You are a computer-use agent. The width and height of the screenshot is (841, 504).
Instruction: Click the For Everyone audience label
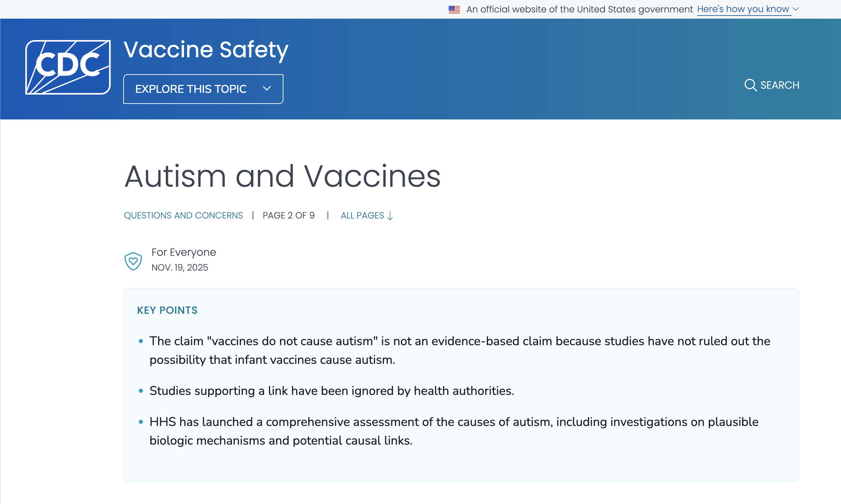(x=184, y=252)
